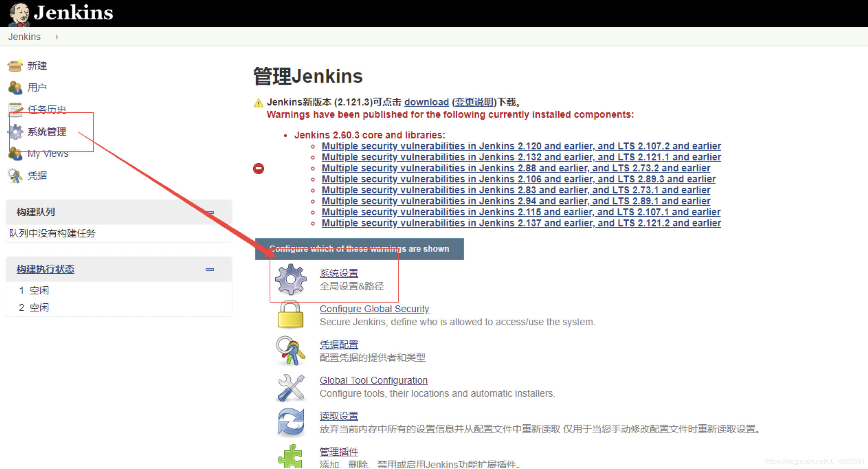Click the red dismiss warning icon
This screenshot has width=868, height=469.
[x=259, y=169]
